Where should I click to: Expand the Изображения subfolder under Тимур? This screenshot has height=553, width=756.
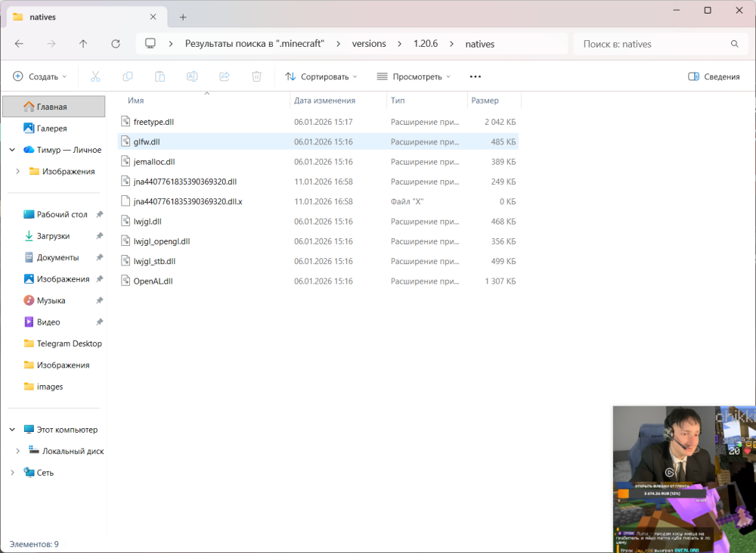tap(18, 171)
